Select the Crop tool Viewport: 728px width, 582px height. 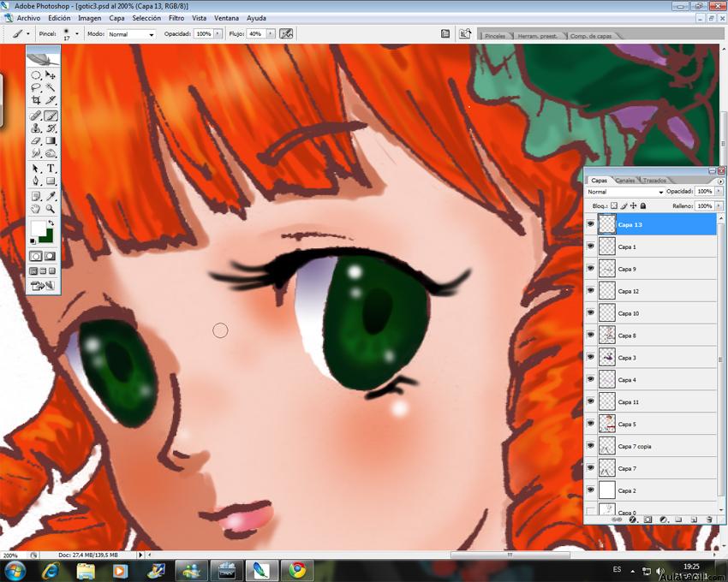point(36,100)
